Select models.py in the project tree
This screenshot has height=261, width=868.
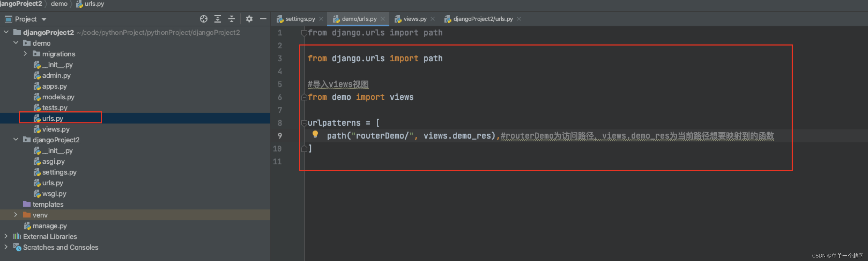point(58,97)
